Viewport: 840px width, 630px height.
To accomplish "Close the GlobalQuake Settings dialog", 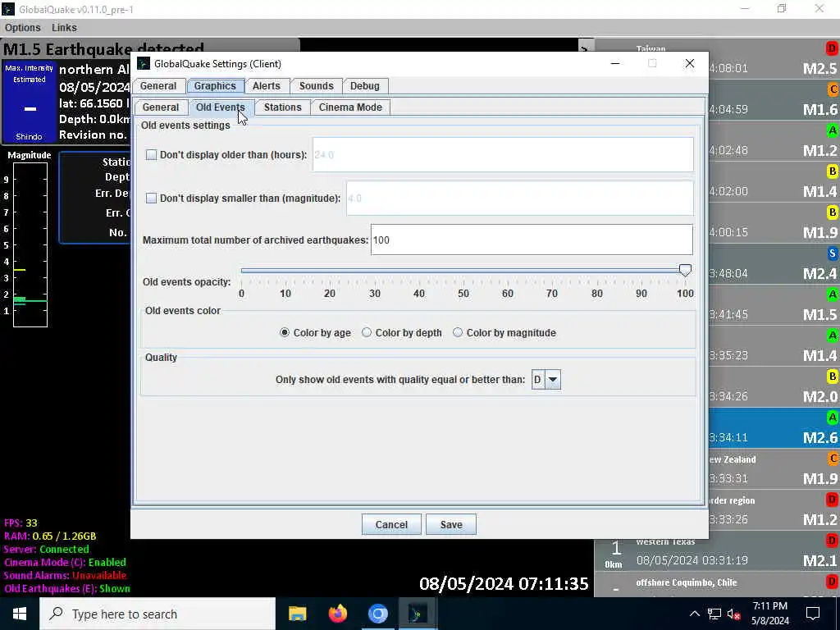I will (689, 63).
